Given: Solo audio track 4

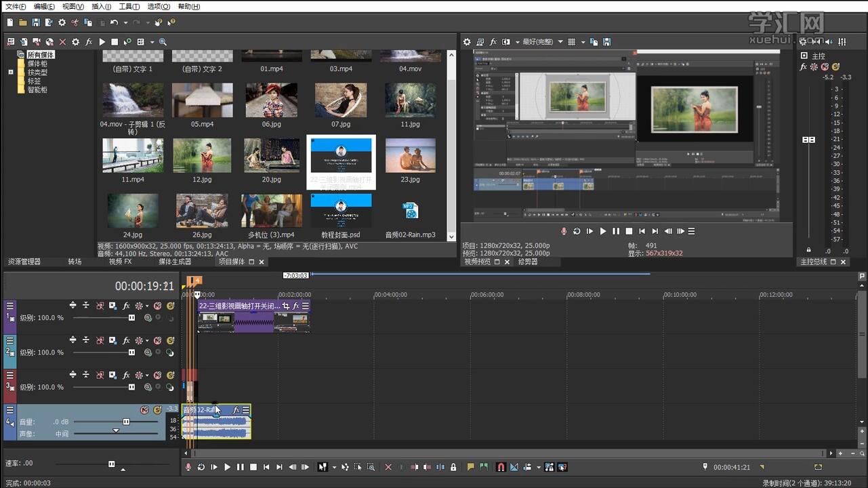Looking at the screenshot, I should (x=157, y=410).
